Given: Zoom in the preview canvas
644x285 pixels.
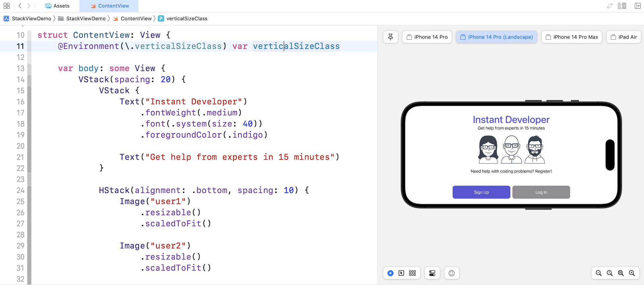Looking at the screenshot, I should 632,273.
